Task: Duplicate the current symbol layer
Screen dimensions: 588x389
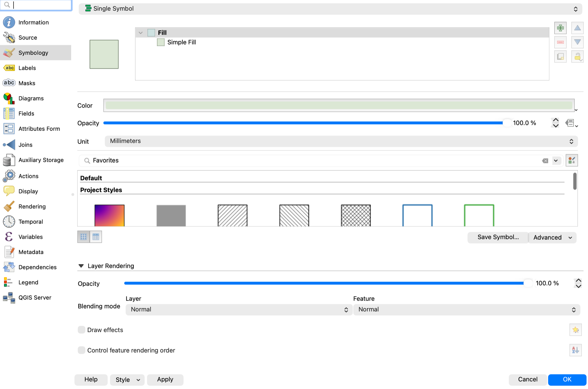Action: [560, 56]
